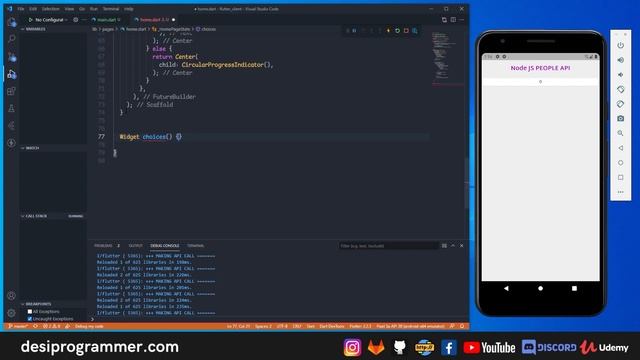Collapse the Watch section
Viewport: 640px width, 360px height.
tap(31, 148)
